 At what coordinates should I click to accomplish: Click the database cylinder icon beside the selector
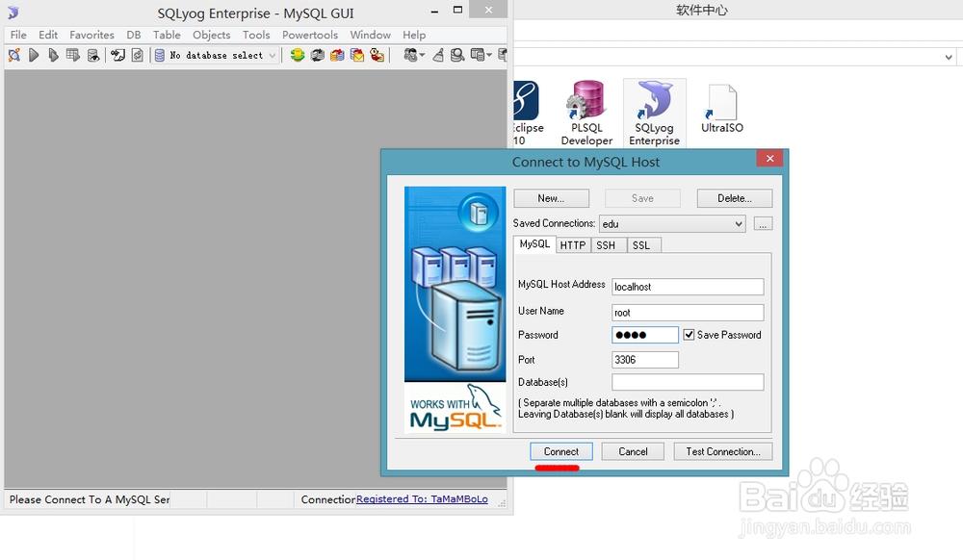(160, 55)
